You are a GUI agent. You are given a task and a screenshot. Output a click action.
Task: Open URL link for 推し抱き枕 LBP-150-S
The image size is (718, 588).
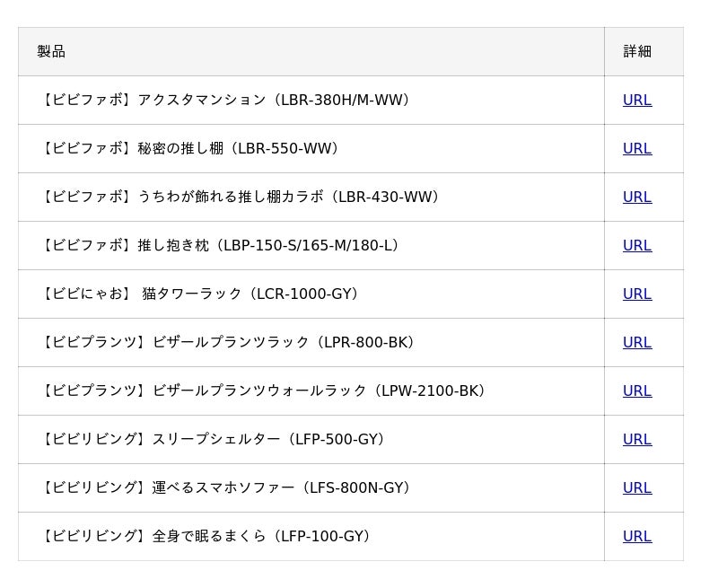[637, 246]
